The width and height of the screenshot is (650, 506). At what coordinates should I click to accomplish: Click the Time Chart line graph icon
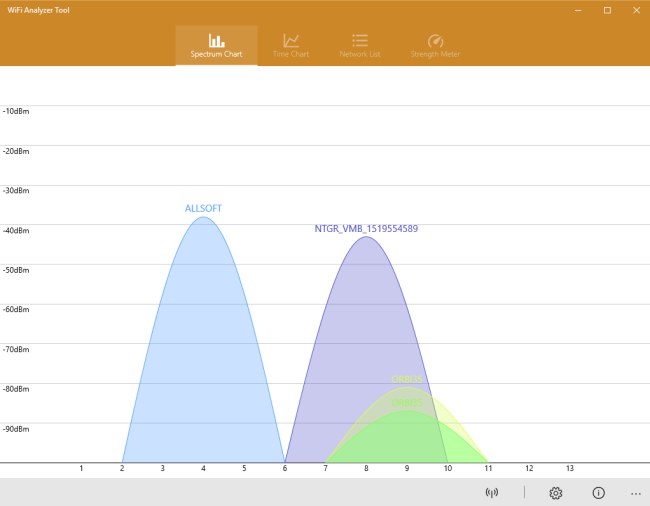click(x=291, y=40)
